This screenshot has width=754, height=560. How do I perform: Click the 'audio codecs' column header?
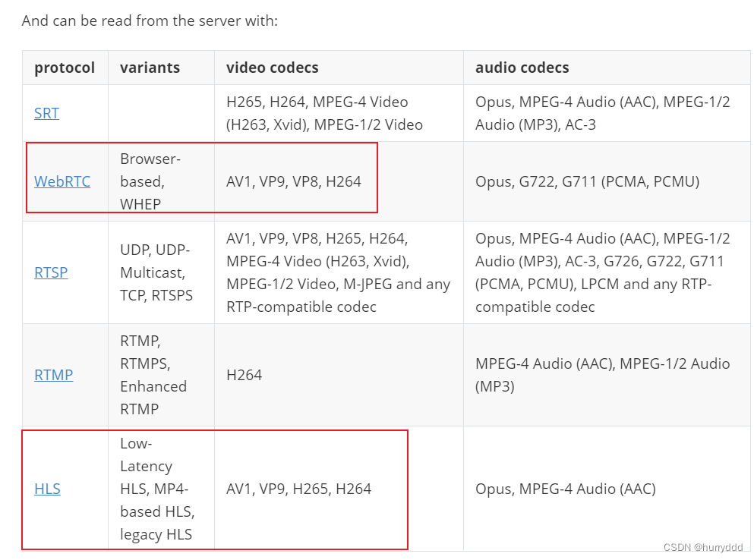[607, 68]
